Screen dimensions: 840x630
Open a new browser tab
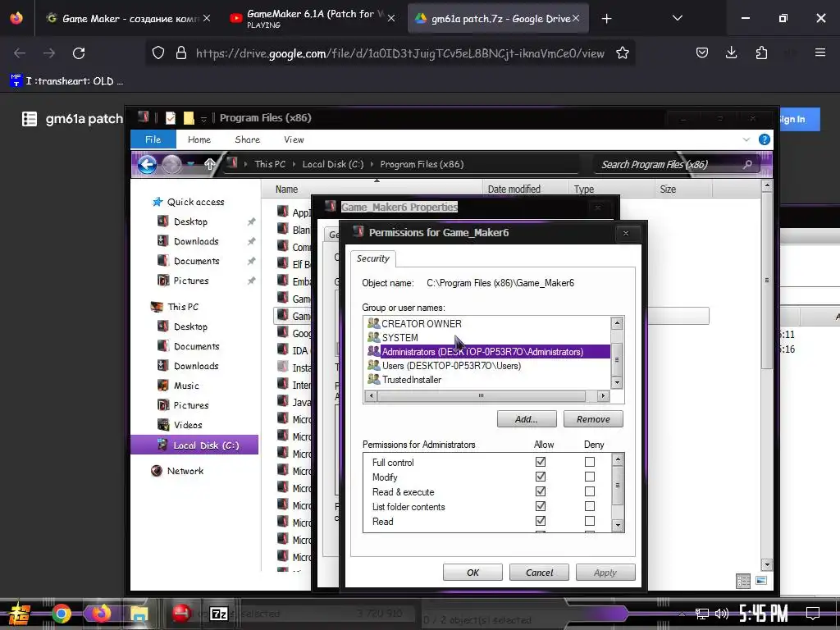(606, 19)
